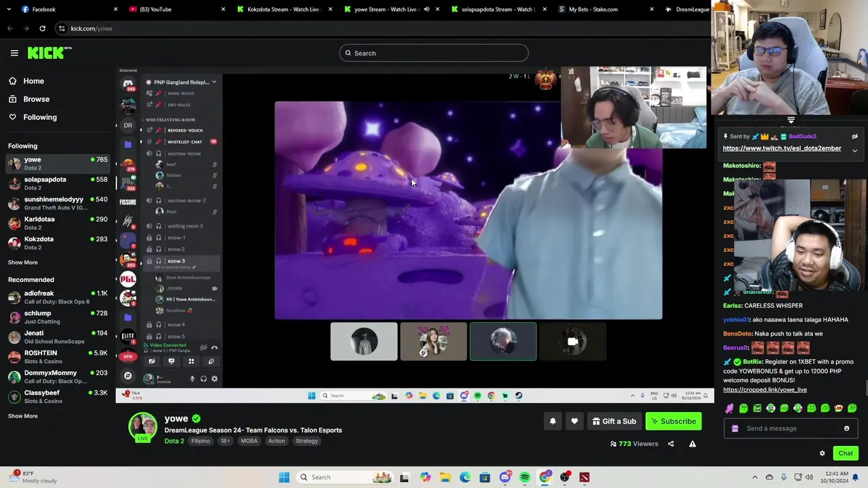This screenshot has height=488, width=868.
Task: Report the stream using warning icon
Action: click(692, 444)
